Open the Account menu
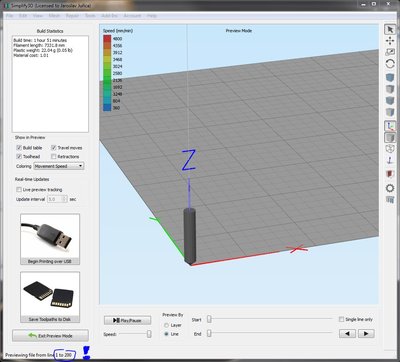The image size is (400, 362). [132, 16]
